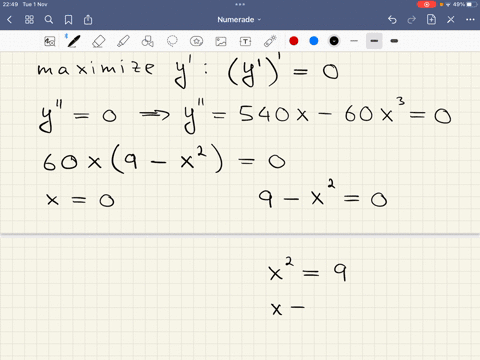Tap the 22:49 clock in status bar

pyautogui.click(x=10, y=4)
